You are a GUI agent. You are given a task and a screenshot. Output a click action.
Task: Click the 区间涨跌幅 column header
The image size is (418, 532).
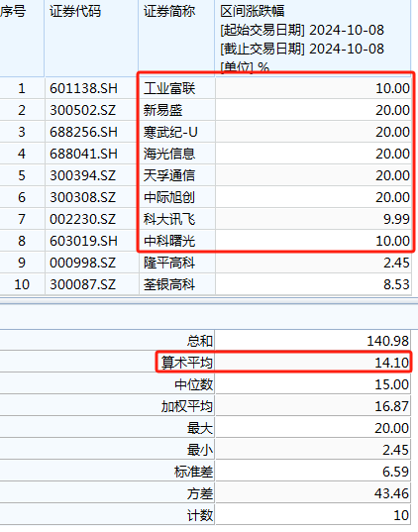coord(253,12)
